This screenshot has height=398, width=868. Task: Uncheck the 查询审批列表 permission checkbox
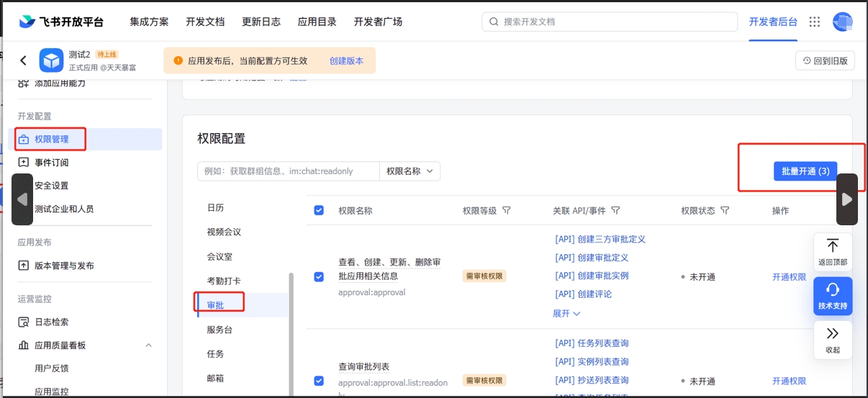319,381
